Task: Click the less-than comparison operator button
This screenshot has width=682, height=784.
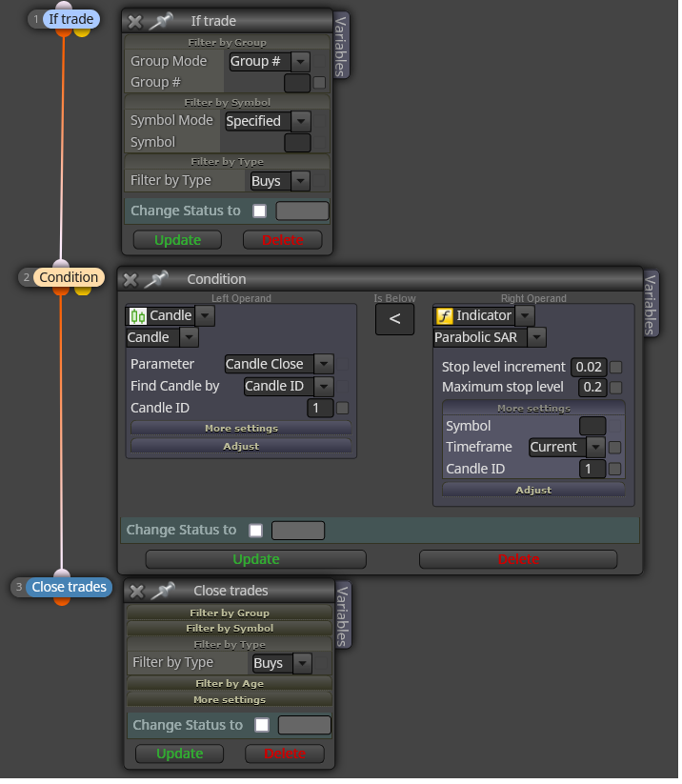Action: [x=396, y=320]
